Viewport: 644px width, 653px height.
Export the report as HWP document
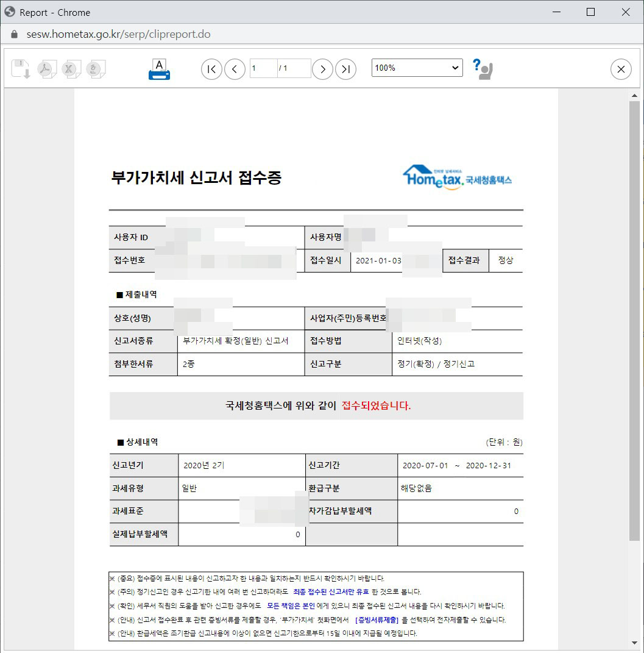pos(96,69)
